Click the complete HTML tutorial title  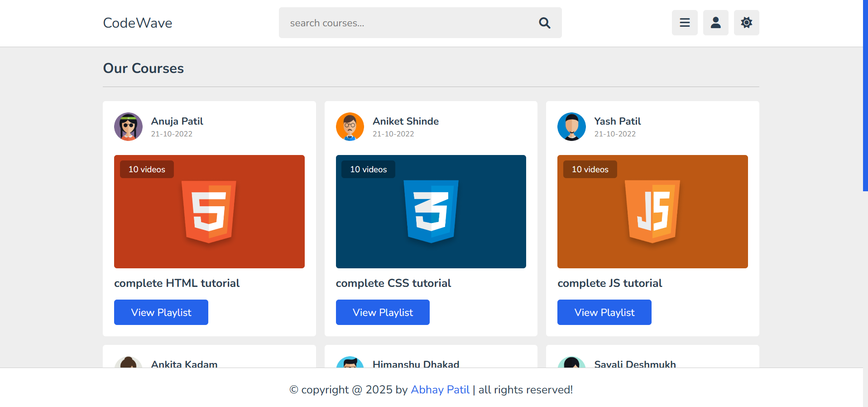(x=177, y=283)
